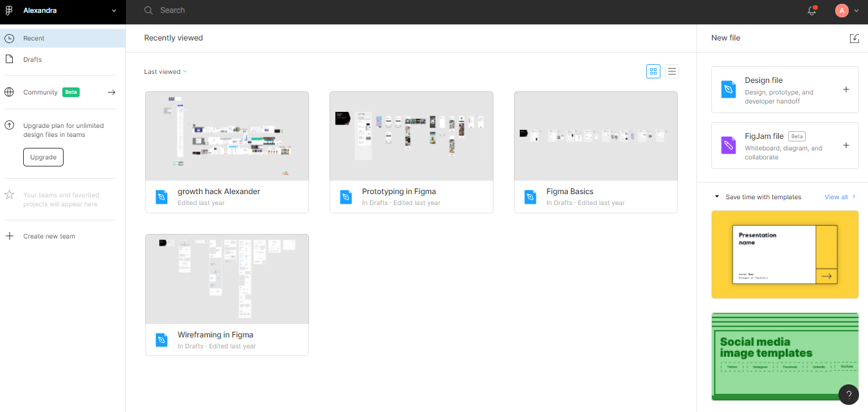Click View all templates link
Image resolution: width=868 pixels, height=412 pixels.
[x=836, y=197]
